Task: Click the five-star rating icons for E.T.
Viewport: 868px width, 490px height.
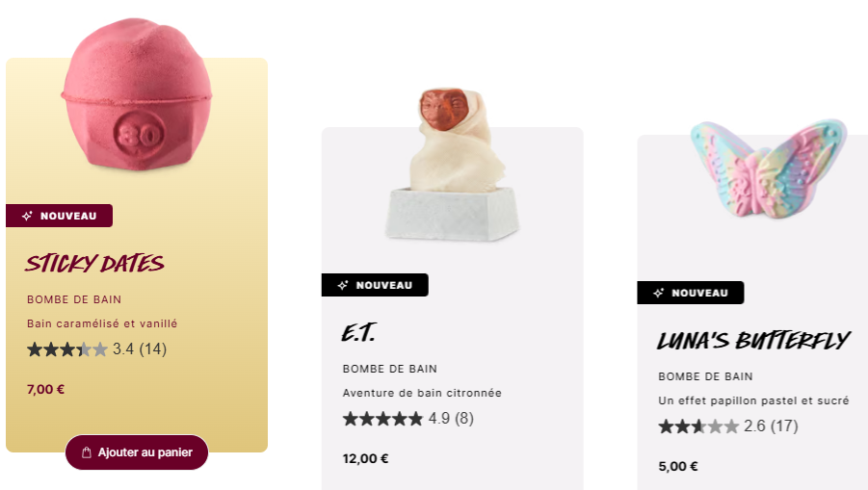Action: pos(382,419)
